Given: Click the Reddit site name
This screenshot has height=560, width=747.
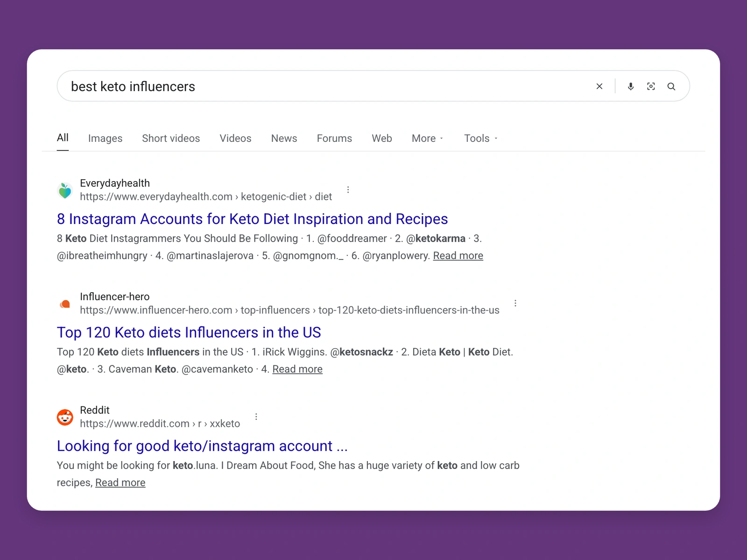Looking at the screenshot, I should click(95, 410).
